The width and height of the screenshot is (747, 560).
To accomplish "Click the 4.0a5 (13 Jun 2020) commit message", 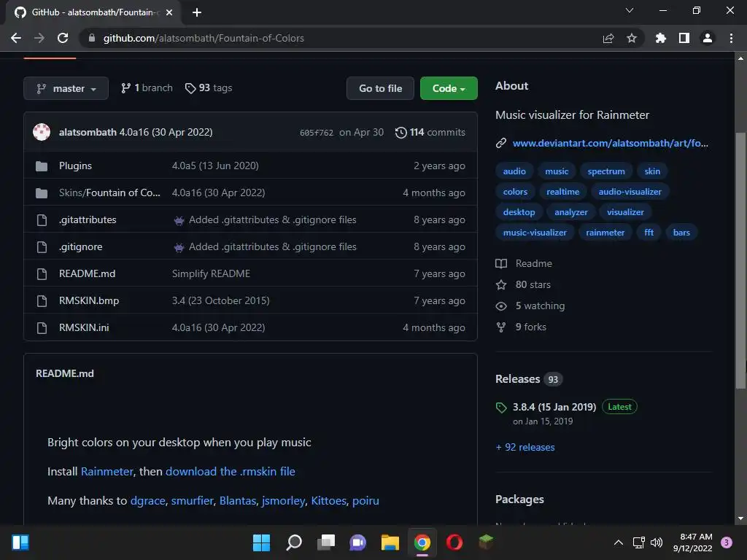I will 215,166.
